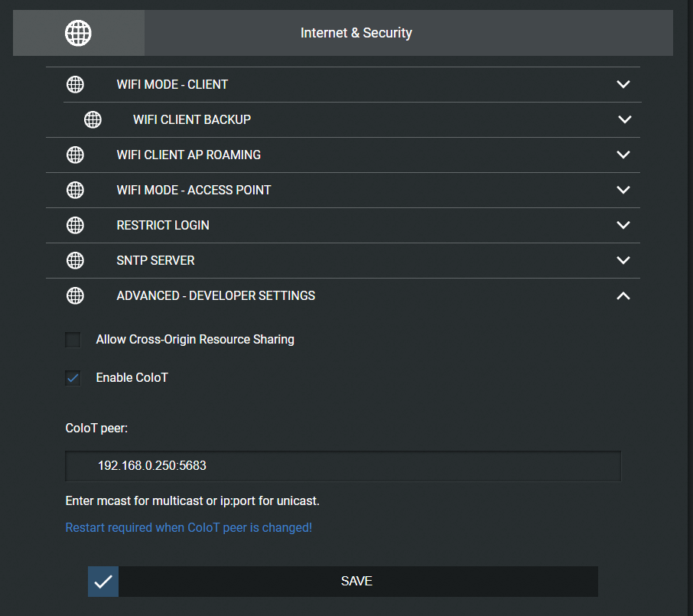Click globe icon beside WIFI CLIENT AP ROAMING
The width and height of the screenshot is (693, 616).
75,155
